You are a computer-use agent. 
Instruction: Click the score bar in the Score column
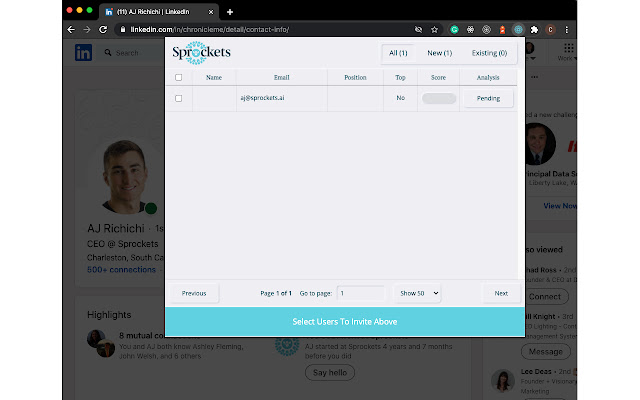pos(439,98)
